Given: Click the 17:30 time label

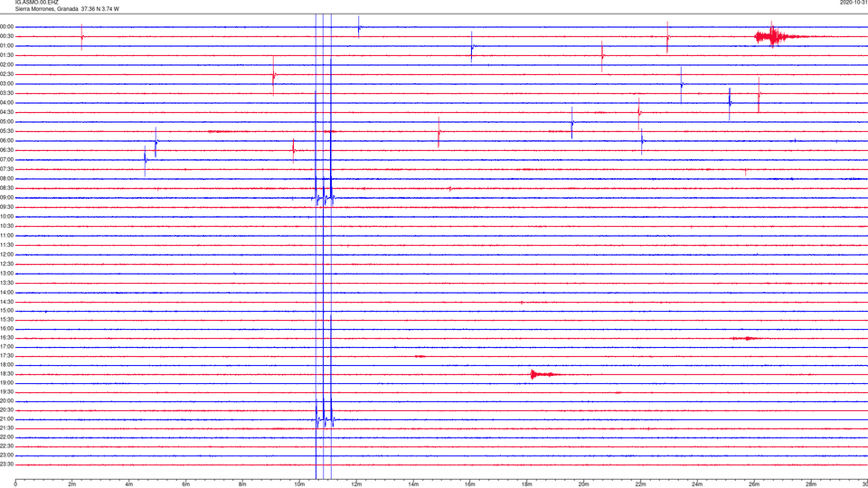Looking at the screenshot, I should [6, 356].
